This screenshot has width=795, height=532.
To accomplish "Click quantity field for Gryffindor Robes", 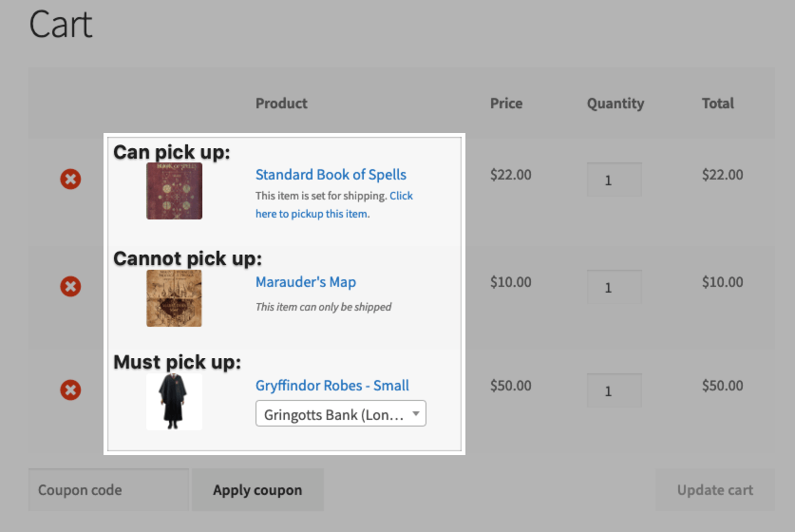I will [614, 390].
